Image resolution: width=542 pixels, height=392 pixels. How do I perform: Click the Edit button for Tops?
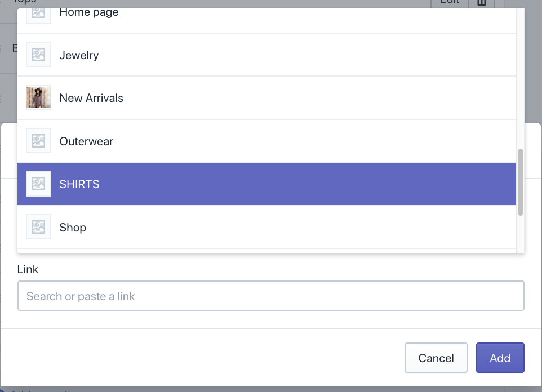449,3
